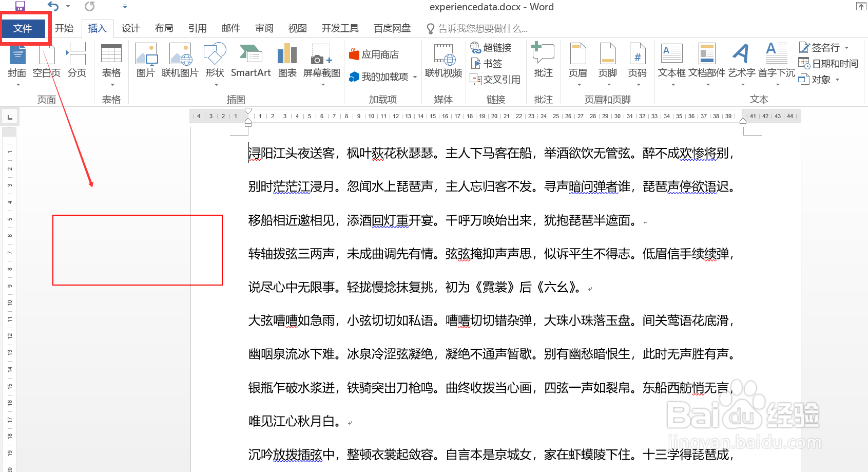
Task: Click the Save icon in quick access toolbar
Action: coord(20,6)
